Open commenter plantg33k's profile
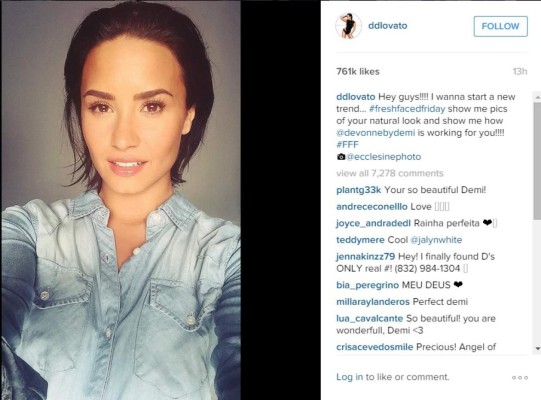Image resolution: width=541 pixels, height=400 pixels. pos(358,190)
